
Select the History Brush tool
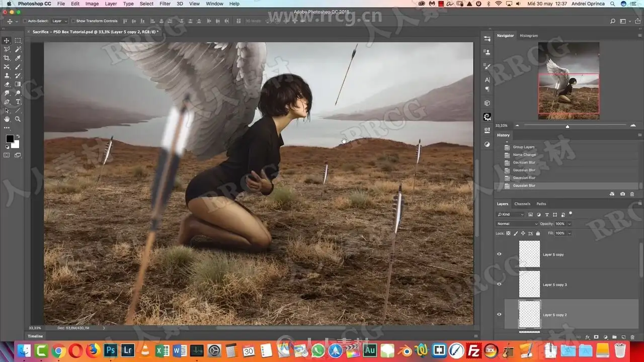coord(18,75)
